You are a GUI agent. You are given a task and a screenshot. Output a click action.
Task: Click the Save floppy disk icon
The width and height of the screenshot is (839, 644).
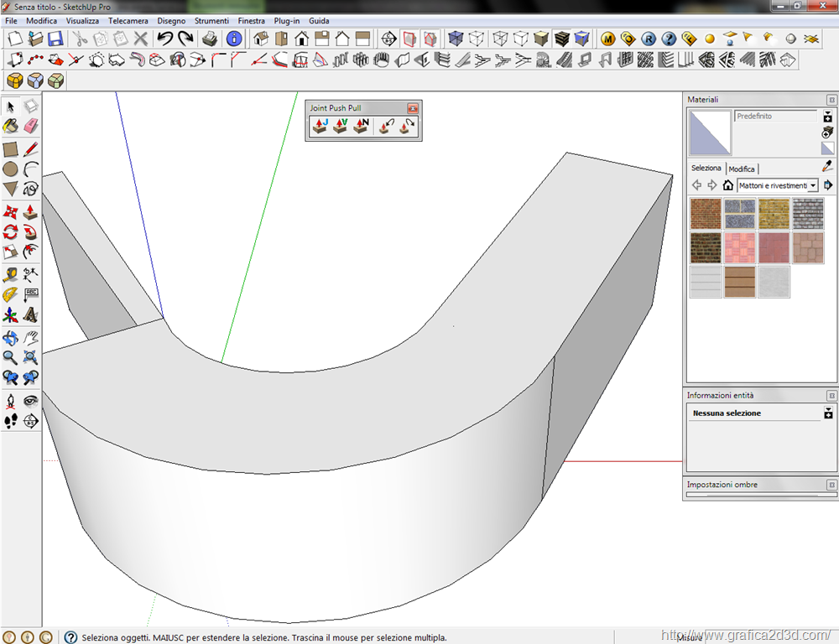pos(55,39)
